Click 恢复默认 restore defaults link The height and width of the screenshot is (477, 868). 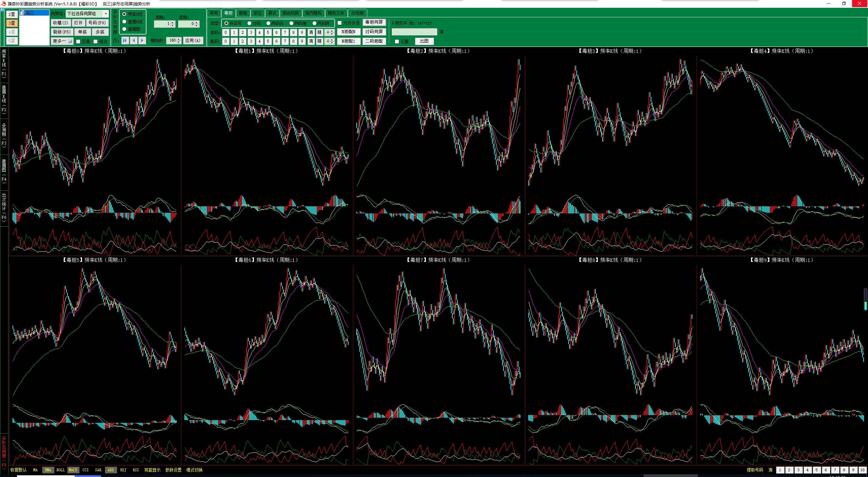click(18, 470)
